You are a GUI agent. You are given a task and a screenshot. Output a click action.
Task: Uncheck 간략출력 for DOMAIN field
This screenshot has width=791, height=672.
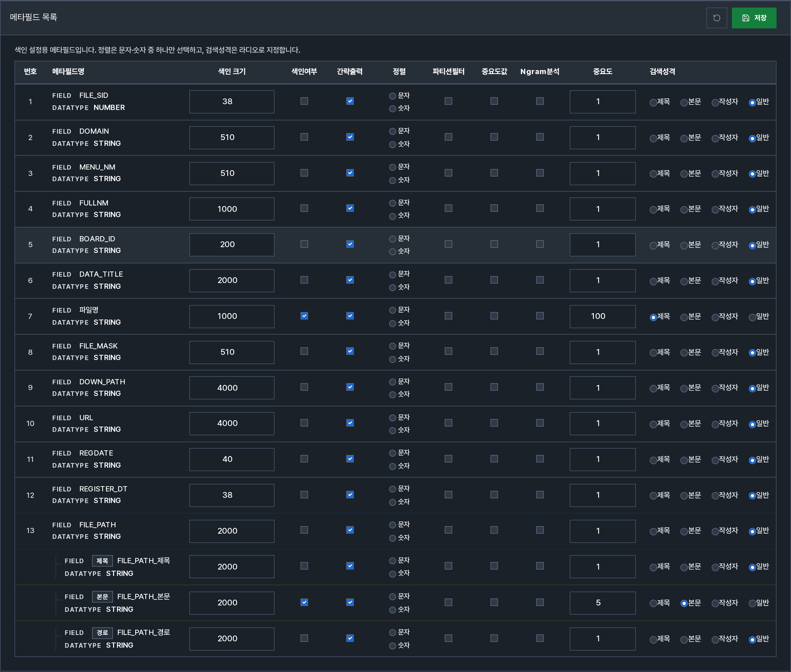tap(350, 137)
